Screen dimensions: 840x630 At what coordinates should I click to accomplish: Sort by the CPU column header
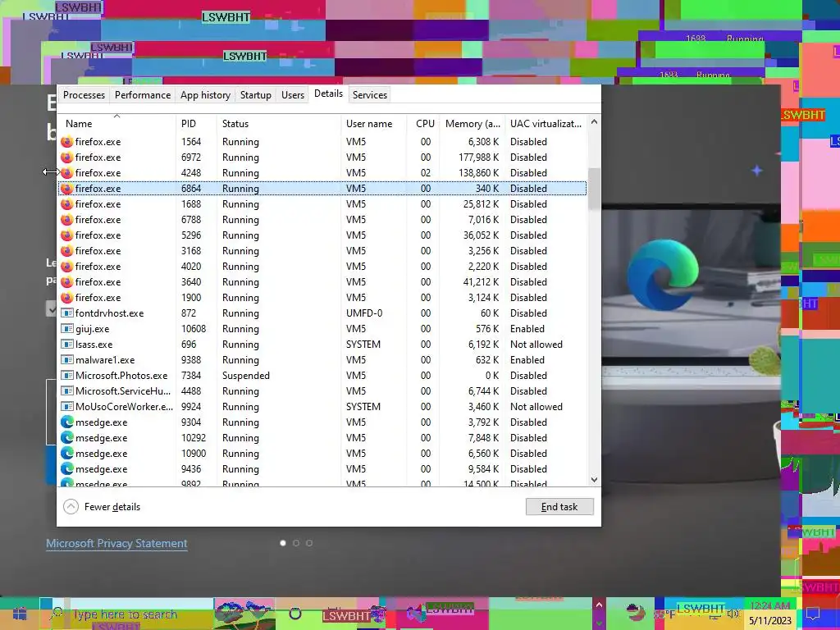(424, 124)
